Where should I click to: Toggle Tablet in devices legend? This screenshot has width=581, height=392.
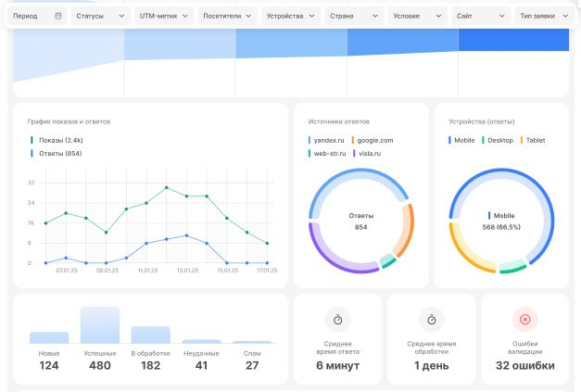pyautogui.click(x=533, y=140)
